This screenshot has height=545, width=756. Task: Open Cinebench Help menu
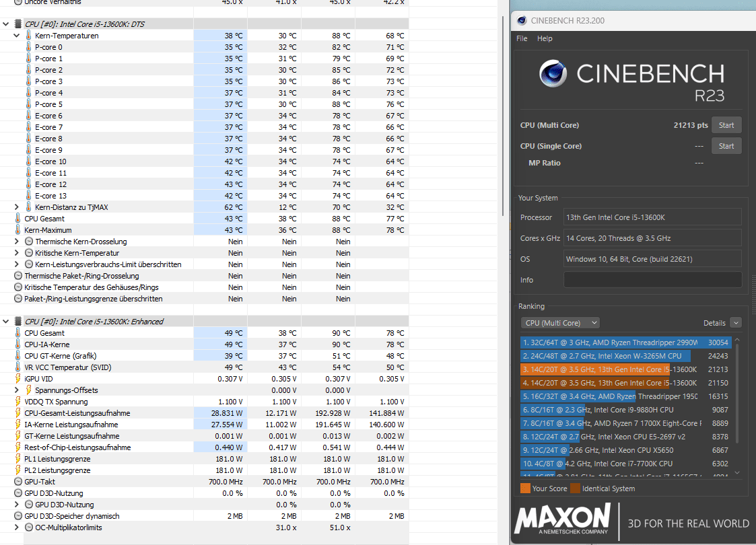coord(545,38)
